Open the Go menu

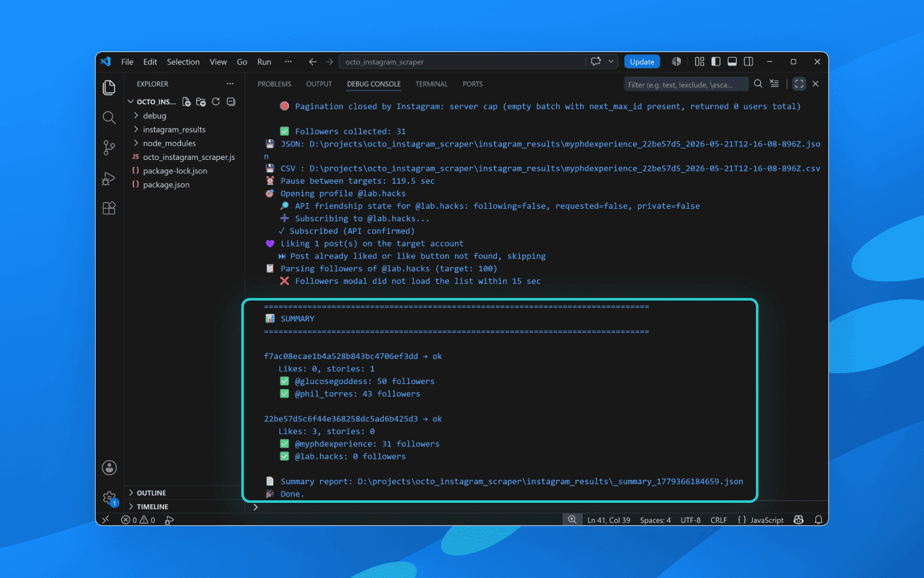point(242,62)
